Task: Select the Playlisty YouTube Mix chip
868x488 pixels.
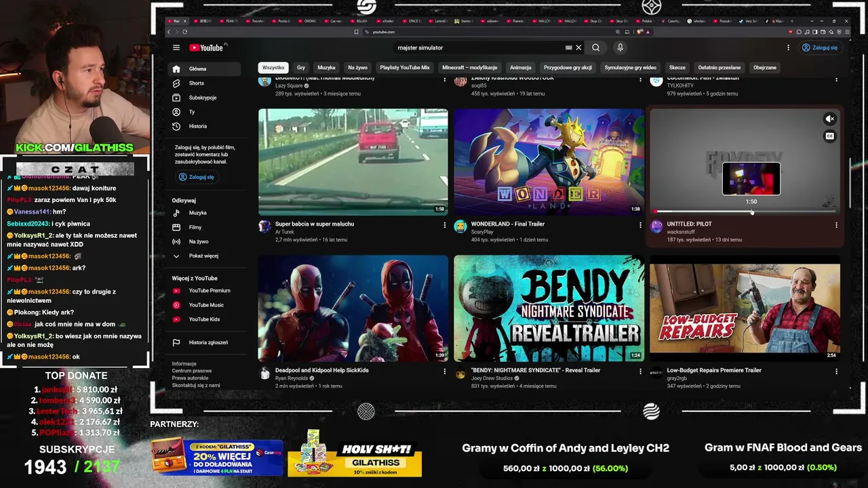Action: pyautogui.click(x=405, y=68)
